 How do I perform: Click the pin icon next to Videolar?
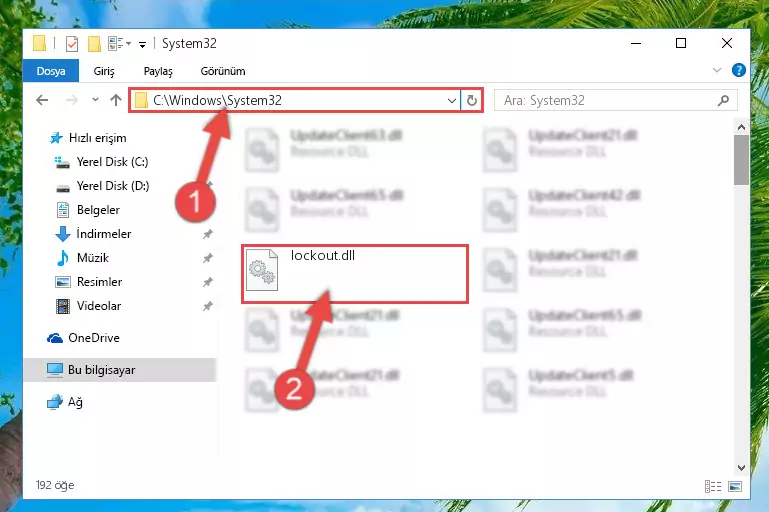point(207,306)
